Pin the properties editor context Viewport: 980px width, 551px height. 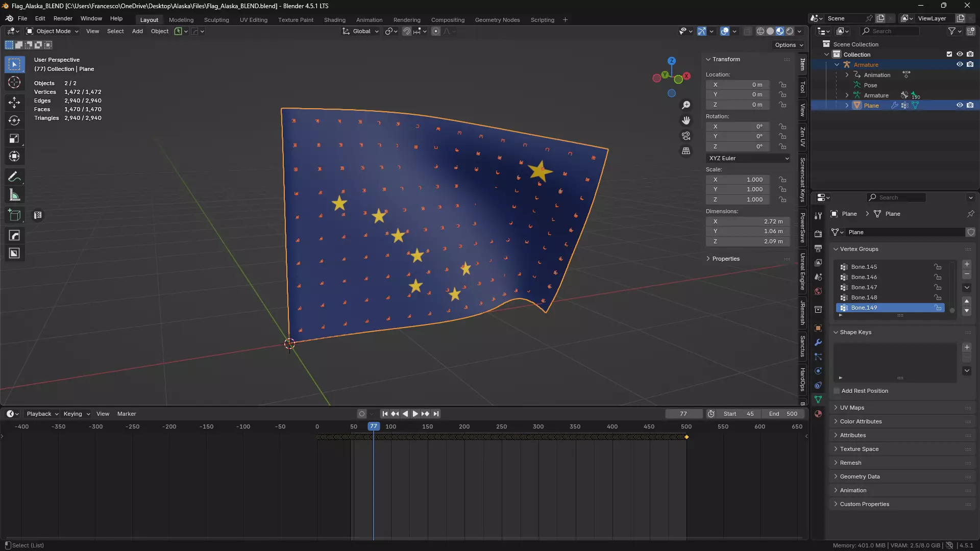(x=970, y=214)
